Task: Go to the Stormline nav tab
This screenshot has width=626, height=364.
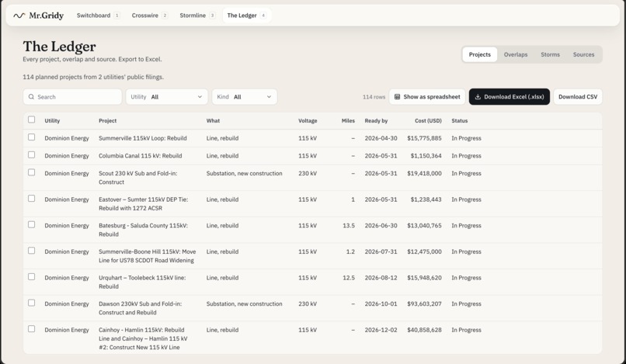Action: pyautogui.click(x=197, y=16)
